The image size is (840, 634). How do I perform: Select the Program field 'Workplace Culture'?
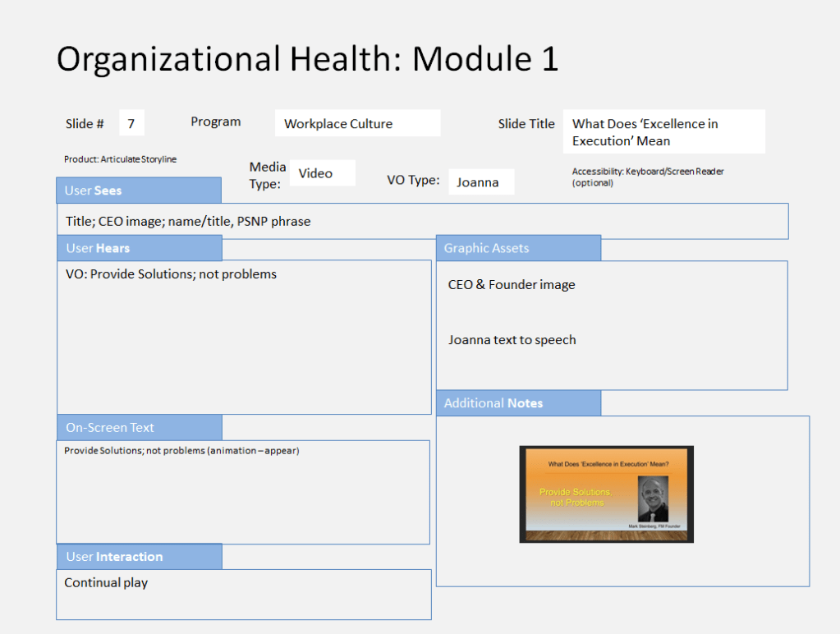(357, 124)
